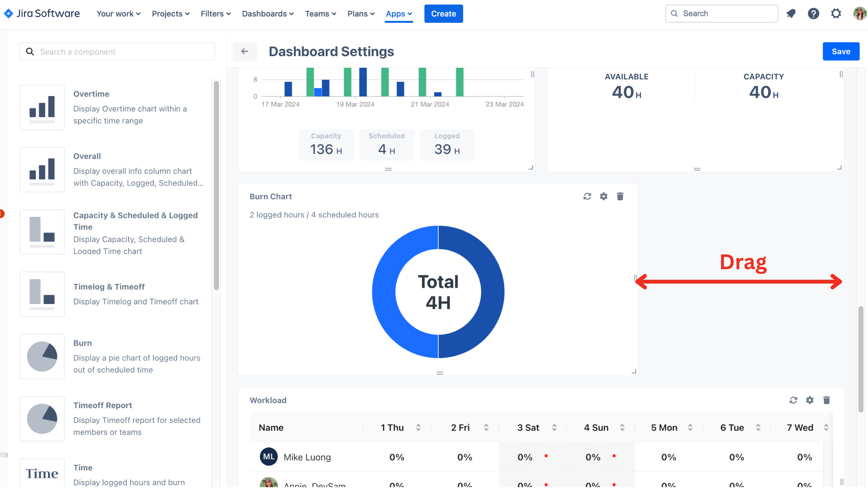The image size is (868, 488).
Task: Expand the Dashboards dropdown menu
Action: pyautogui.click(x=268, y=14)
